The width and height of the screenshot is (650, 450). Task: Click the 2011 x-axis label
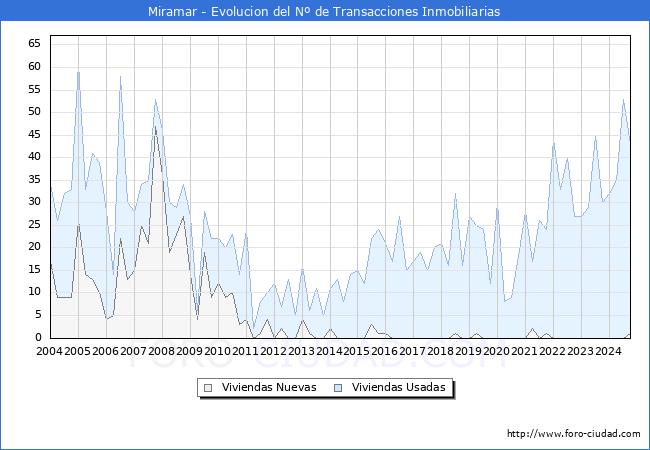tap(245, 351)
